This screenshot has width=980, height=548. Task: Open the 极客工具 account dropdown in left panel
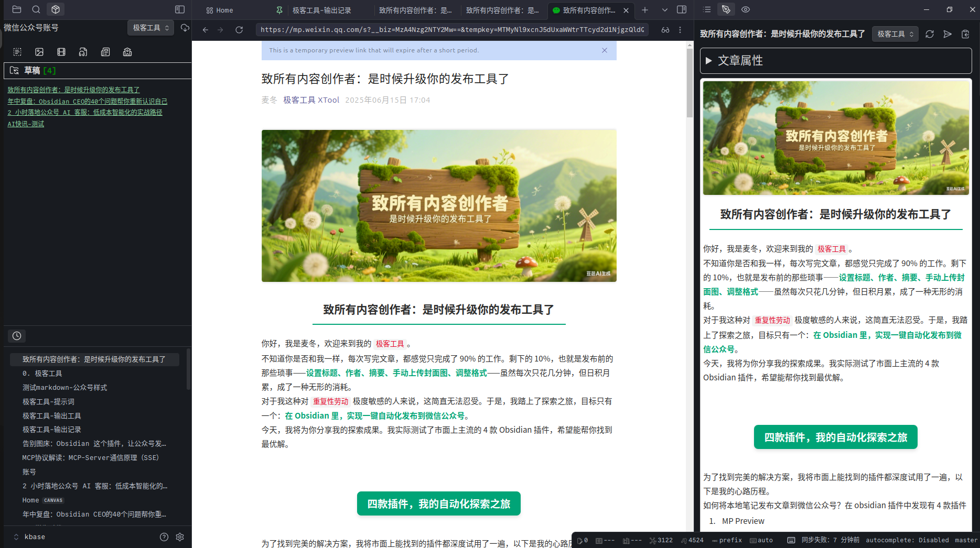(151, 28)
